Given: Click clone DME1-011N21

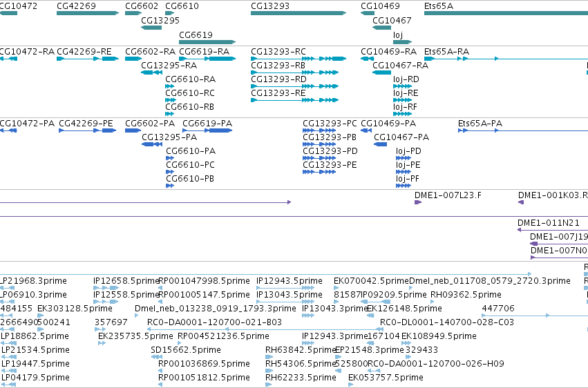Looking at the screenshot, I should [548, 223].
